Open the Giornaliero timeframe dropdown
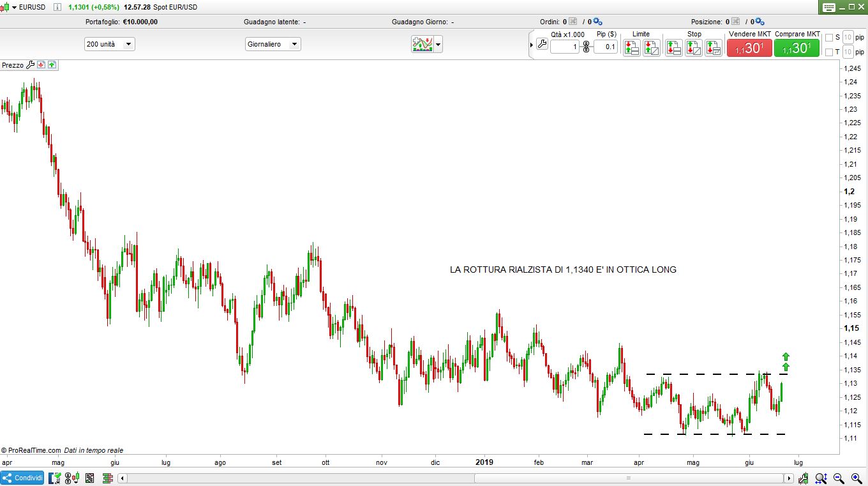The width and height of the screenshot is (868, 486). [273, 44]
